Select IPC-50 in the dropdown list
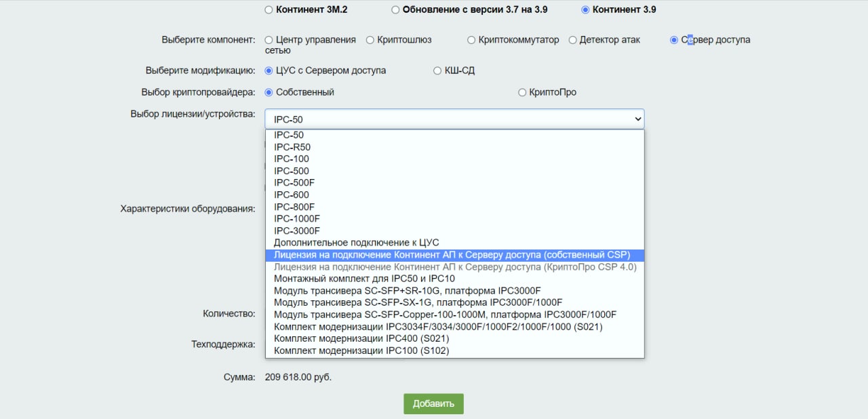 coord(454,135)
